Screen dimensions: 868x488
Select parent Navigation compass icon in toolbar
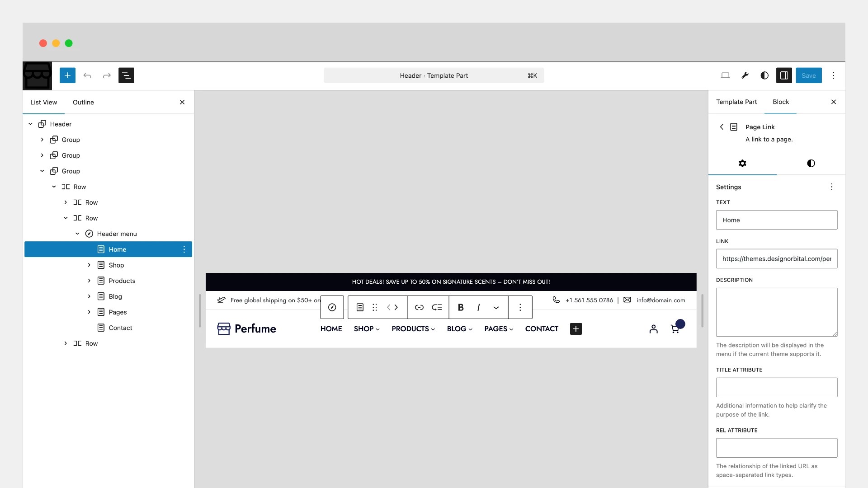(332, 307)
